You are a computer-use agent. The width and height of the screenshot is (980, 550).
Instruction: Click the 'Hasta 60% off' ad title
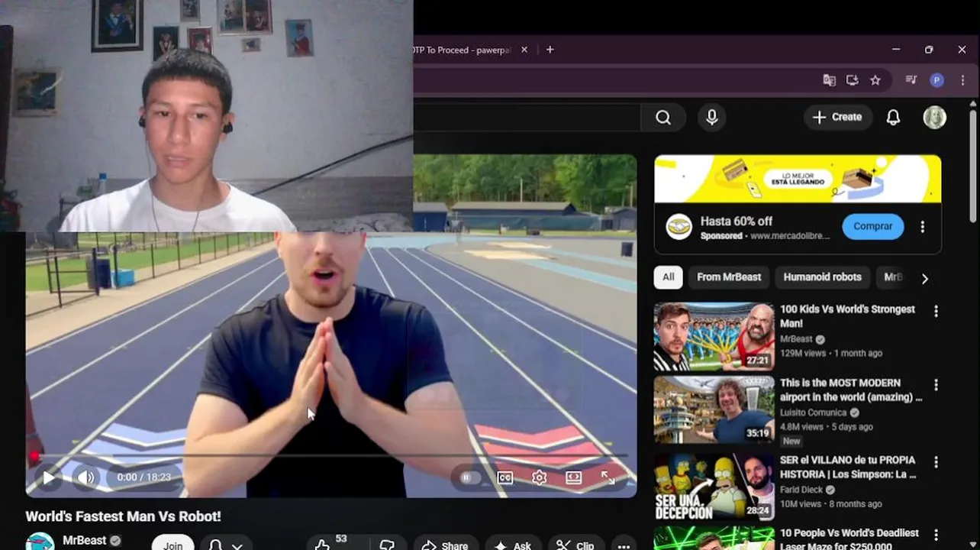pos(737,222)
